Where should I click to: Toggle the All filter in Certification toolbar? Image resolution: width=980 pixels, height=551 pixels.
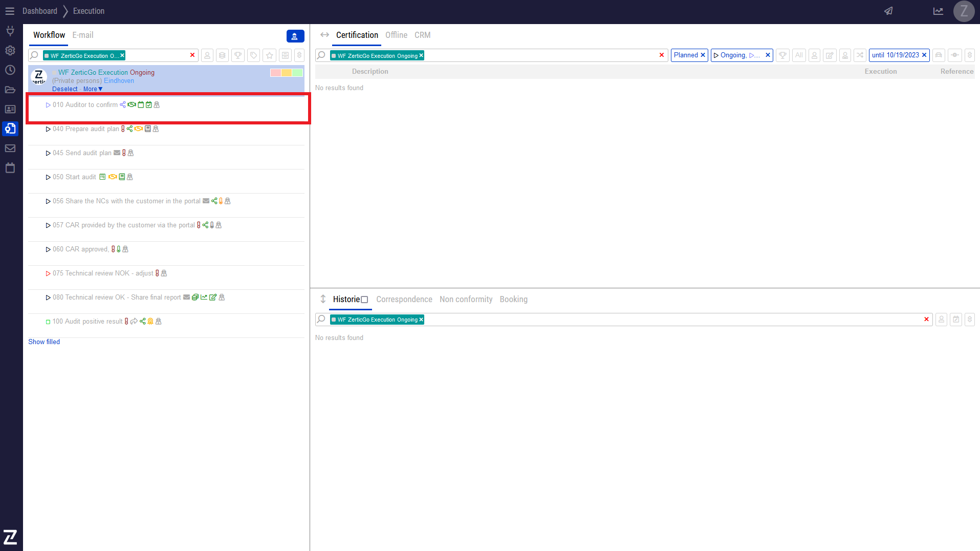pos(799,55)
